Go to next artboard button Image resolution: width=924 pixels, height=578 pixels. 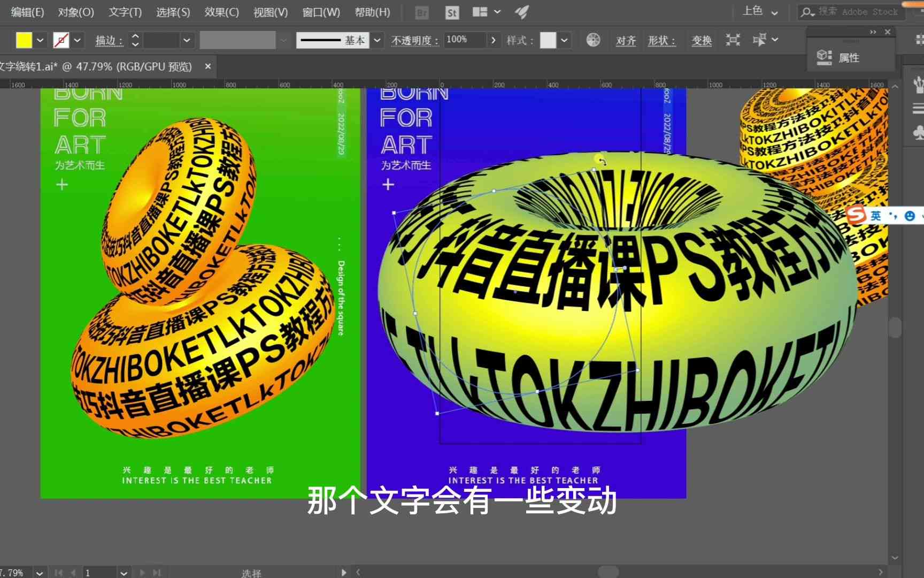pyautogui.click(x=142, y=573)
